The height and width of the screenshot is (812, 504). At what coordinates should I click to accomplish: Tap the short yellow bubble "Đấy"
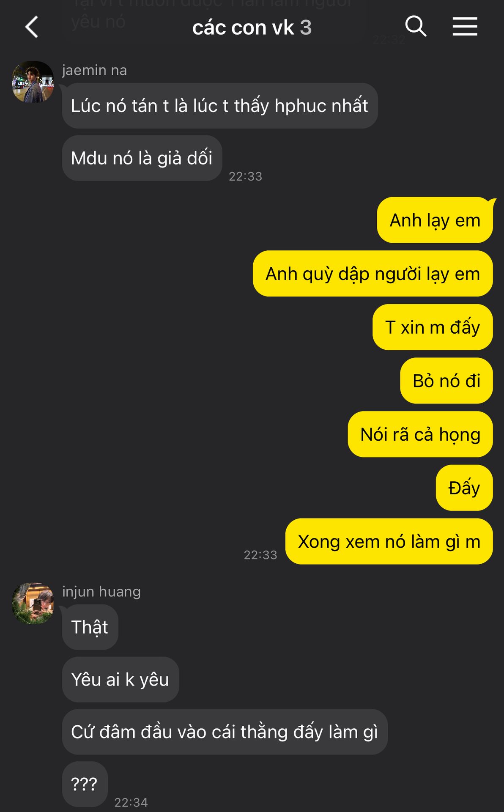[464, 488]
